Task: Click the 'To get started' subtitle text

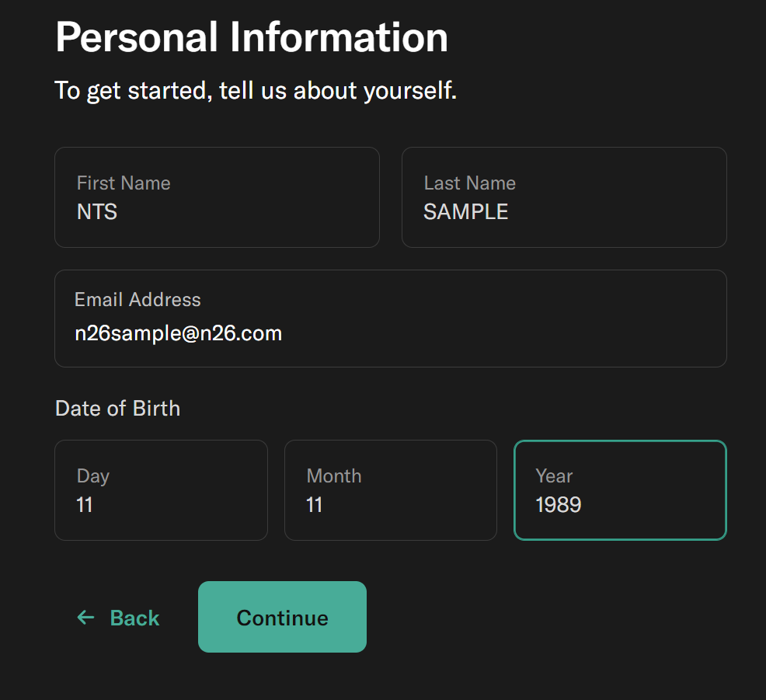Action: [x=256, y=91]
